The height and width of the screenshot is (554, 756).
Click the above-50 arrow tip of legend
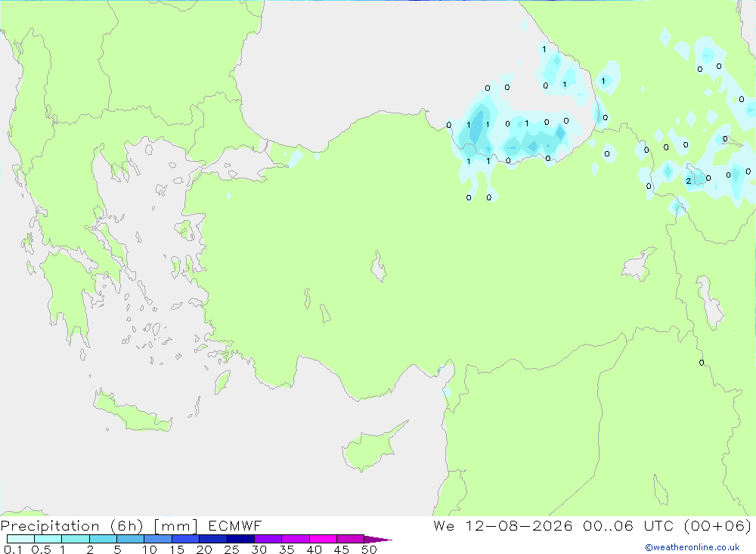pyautogui.click(x=378, y=540)
